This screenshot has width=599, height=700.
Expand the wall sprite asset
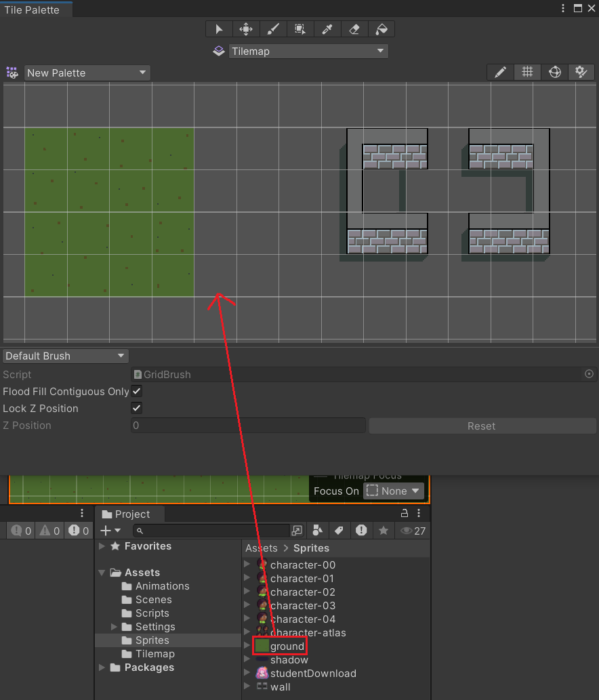click(x=247, y=686)
